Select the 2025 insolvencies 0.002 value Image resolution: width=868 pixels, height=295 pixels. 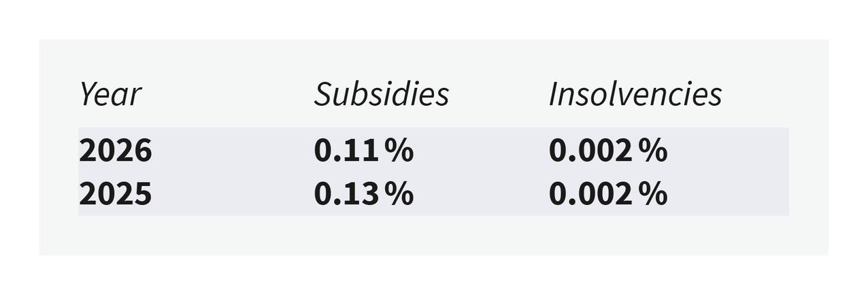point(590,194)
